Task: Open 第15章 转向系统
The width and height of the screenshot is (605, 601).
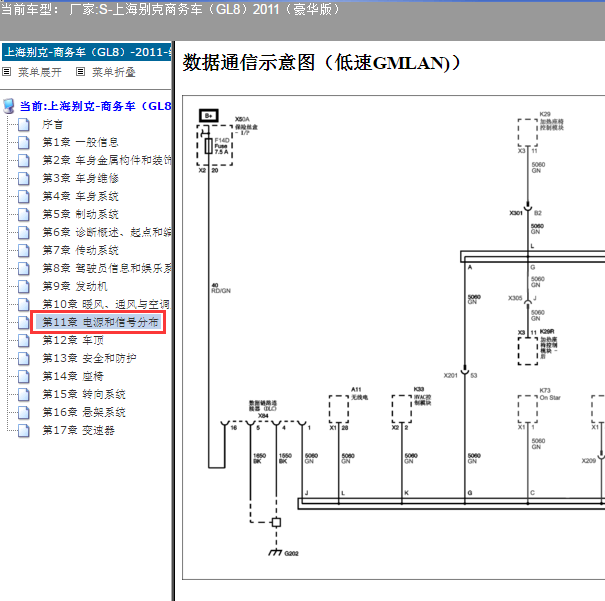Action: [84, 394]
